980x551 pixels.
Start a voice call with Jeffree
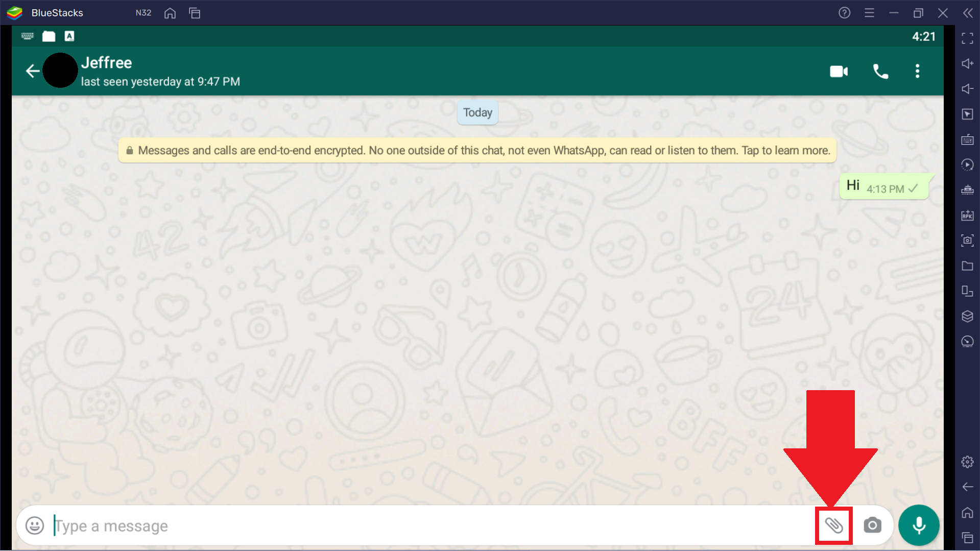[880, 71]
